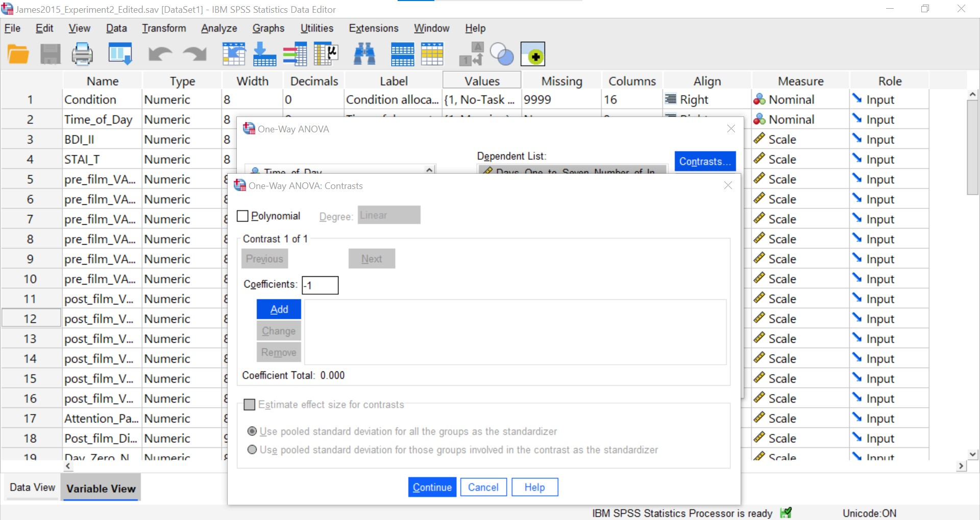Click the Select Cases yellow table icon
Viewport: 980px width, 520px height.
pos(432,54)
